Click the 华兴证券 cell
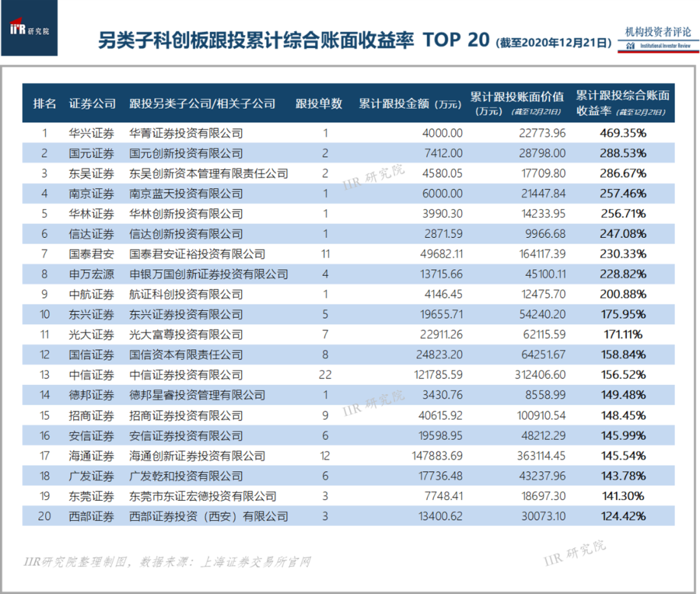The width and height of the screenshot is (700, 594). coord(91,133)
